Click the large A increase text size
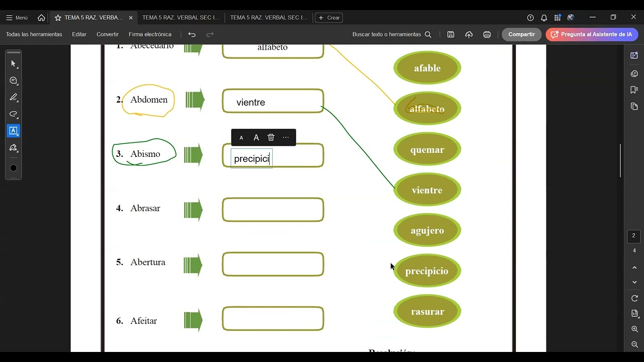644x362 pixels. coord(256,138)
